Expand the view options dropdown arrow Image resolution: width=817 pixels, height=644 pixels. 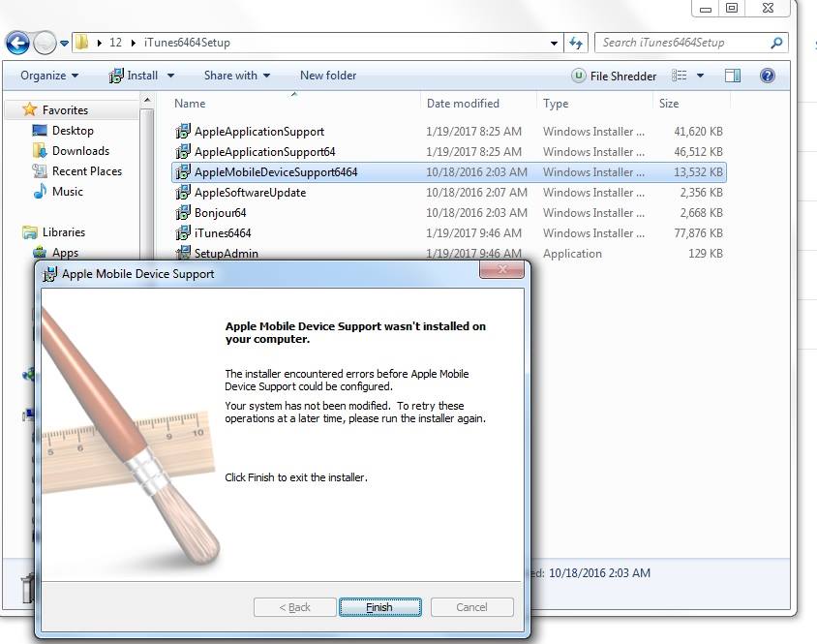(x=700, y=77)
